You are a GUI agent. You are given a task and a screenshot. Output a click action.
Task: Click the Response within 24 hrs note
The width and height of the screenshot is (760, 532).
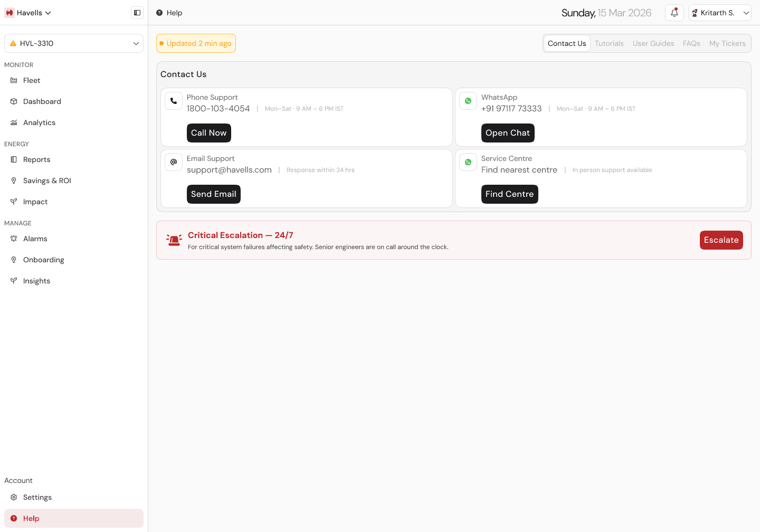[320, 170]
